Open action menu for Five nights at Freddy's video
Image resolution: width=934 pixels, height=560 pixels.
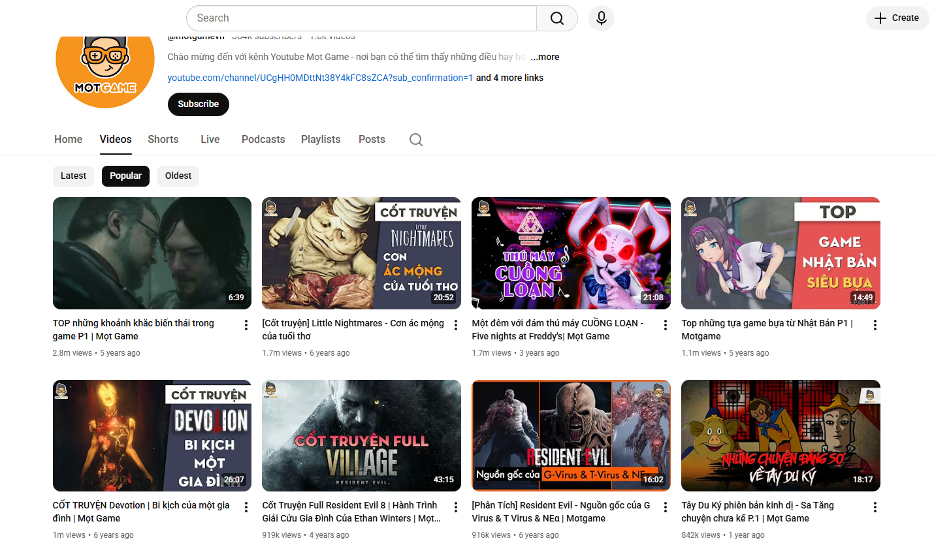click(665, 325)
